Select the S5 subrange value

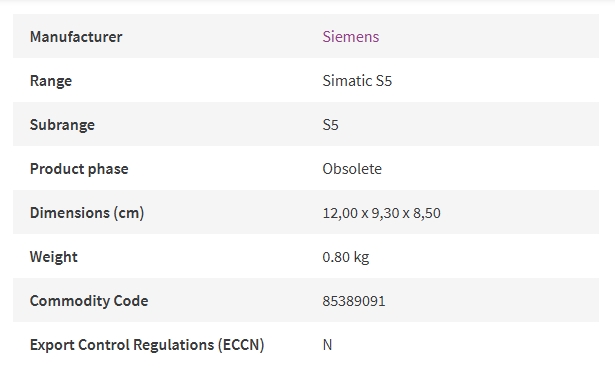(x=330, y=125)
